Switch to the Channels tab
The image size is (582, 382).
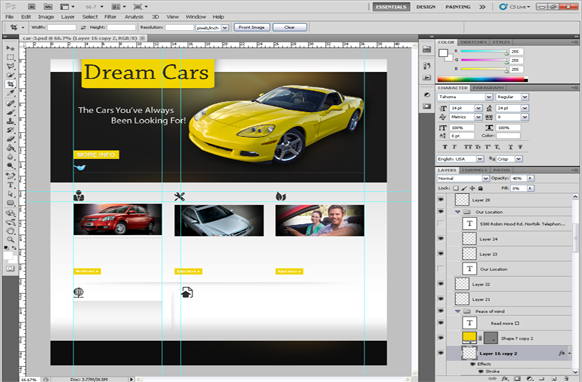(475, 170)
